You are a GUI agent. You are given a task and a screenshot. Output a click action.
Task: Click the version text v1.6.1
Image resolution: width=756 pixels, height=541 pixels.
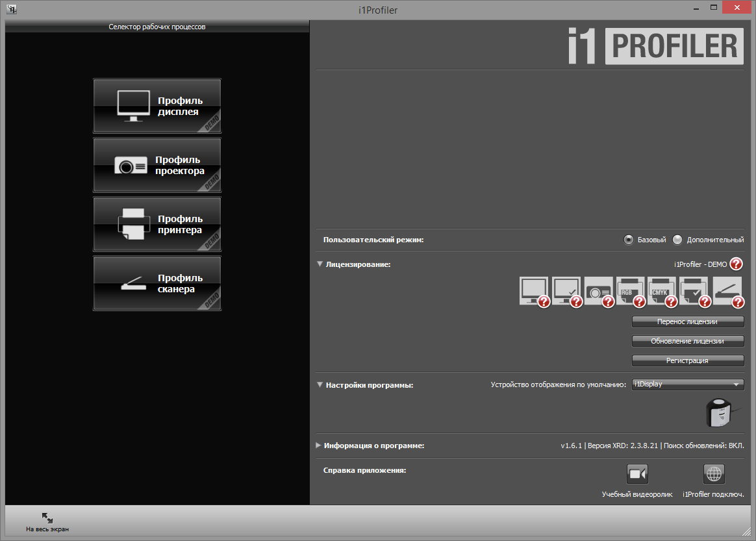[572, 446]
